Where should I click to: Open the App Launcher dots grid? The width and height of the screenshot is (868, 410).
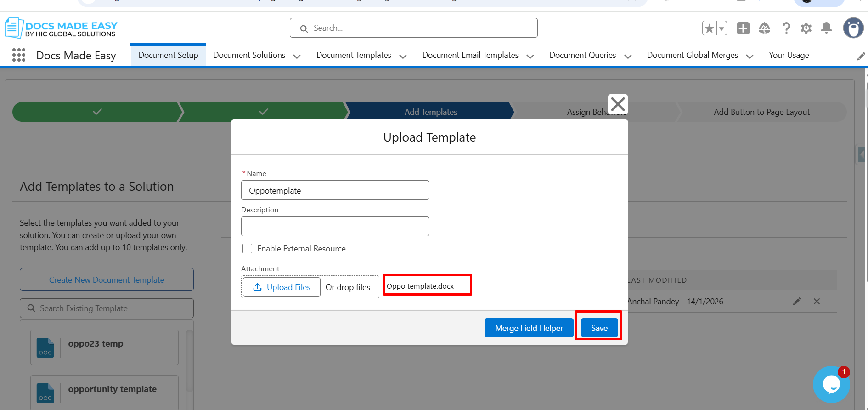pos(19,55)
